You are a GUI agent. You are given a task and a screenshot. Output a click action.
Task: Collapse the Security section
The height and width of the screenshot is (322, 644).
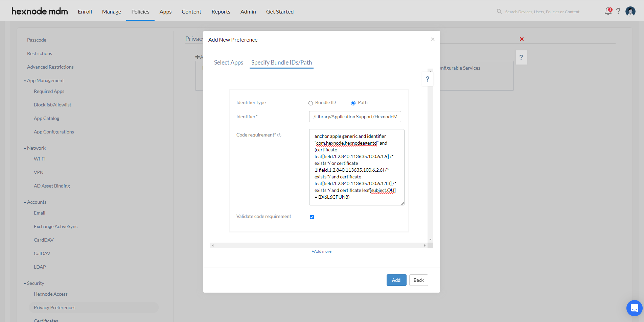(x=25, y=283)
